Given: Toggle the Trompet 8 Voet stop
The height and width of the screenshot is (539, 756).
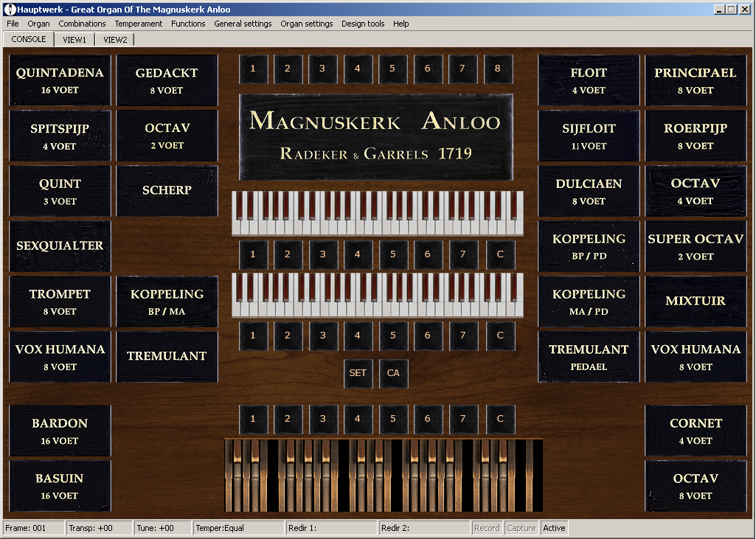Looking at the screenshot, I should 60,302.
